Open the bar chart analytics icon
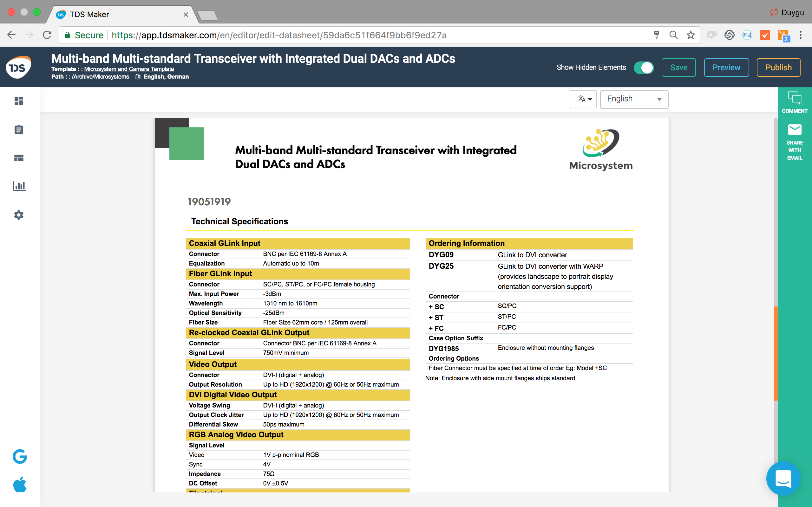Viewport: 812px width, 507px height. 19,186
